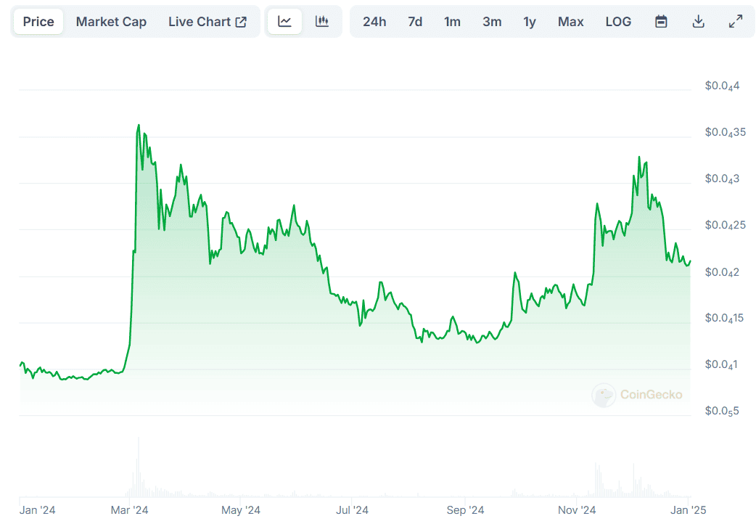756x532 pixels.
Task: Open Live Chart external link
Action: (208, 22)
